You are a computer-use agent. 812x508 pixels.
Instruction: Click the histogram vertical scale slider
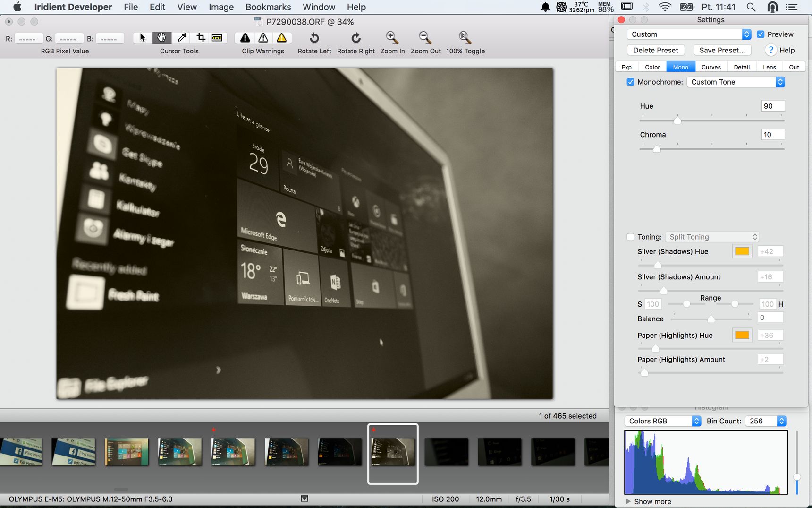pyautogui.click(x=797, y=476)
